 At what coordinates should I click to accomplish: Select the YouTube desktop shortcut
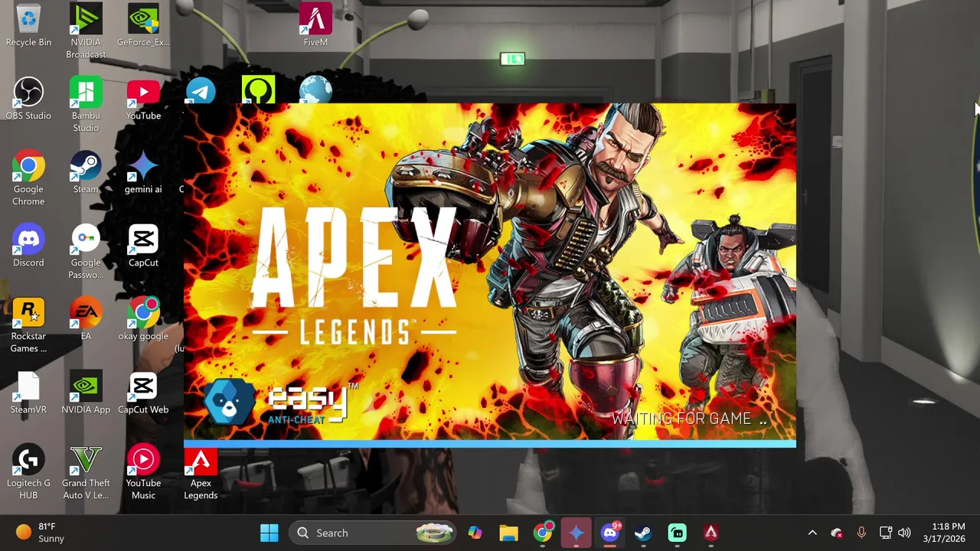tap(143, 99)
